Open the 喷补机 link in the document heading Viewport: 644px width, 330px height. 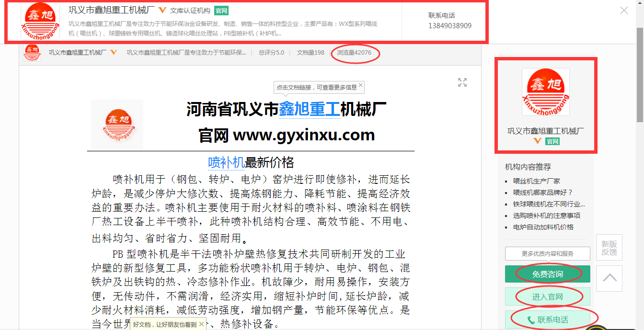(x=226, y=162)
